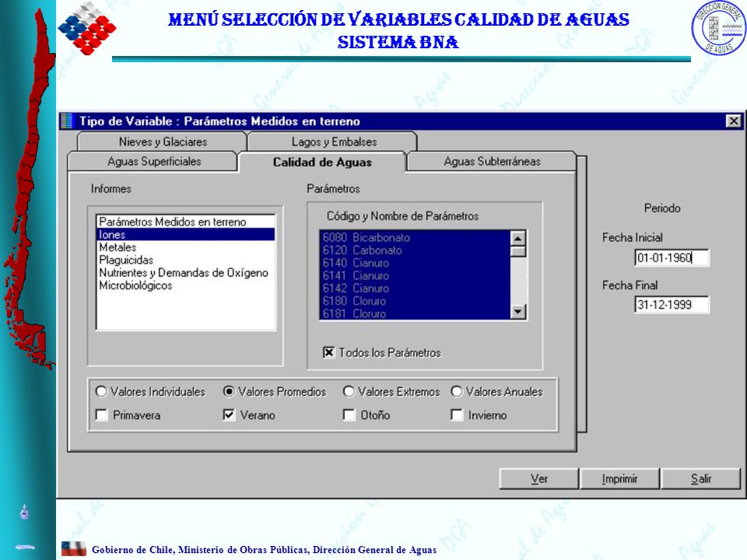Select Valores Promedios radio button
Image resolution: width=747 pixels, height=560 pixels.
pos(229,391)
